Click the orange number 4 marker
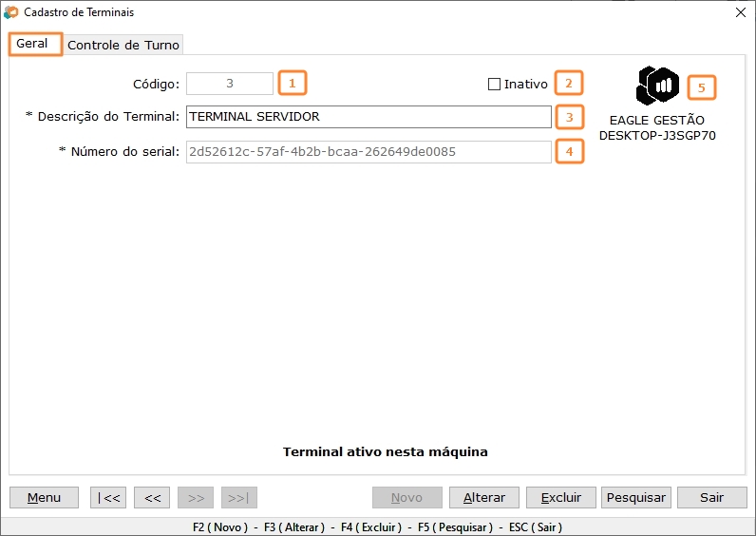The image size is (756, 536). coord(569,151)
